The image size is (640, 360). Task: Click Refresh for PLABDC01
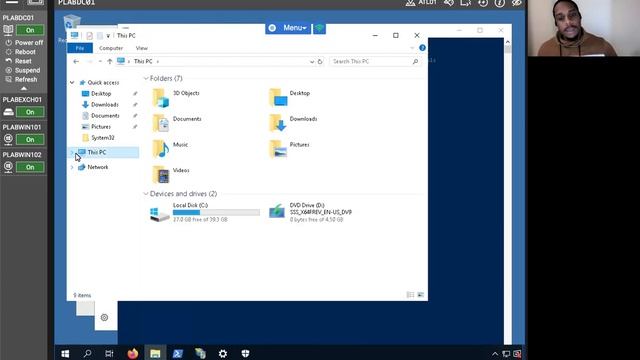pos(21,79)
